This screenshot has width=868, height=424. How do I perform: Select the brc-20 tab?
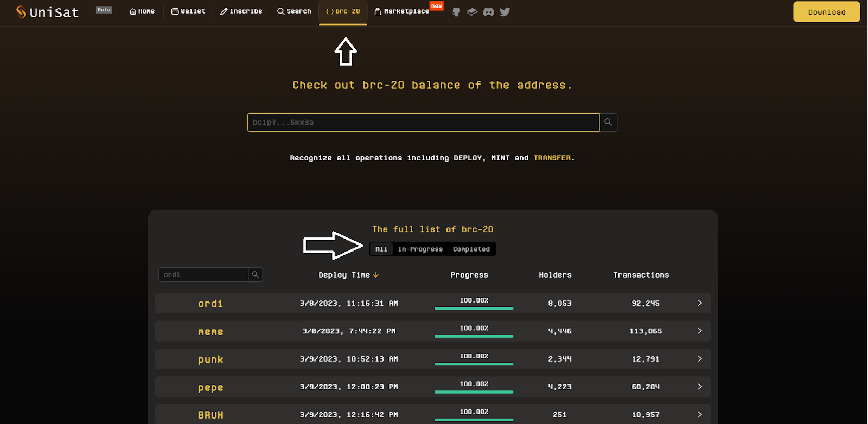point(343,11)
